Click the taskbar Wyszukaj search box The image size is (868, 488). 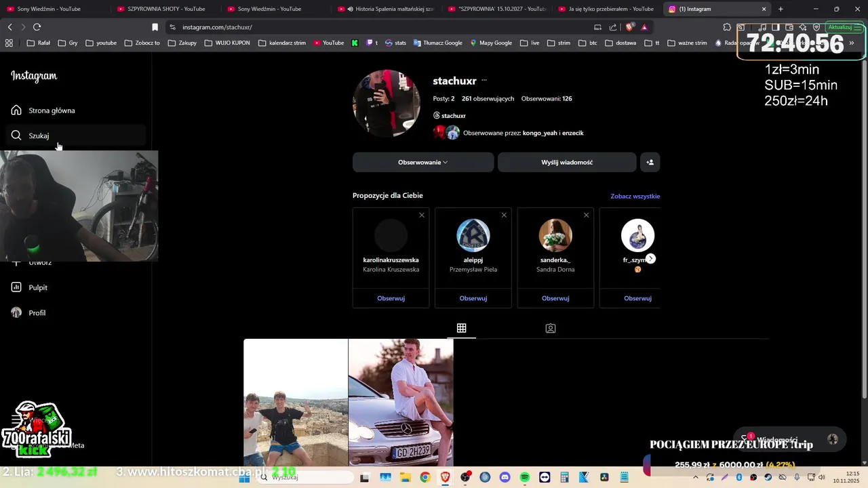coord(304,477)
